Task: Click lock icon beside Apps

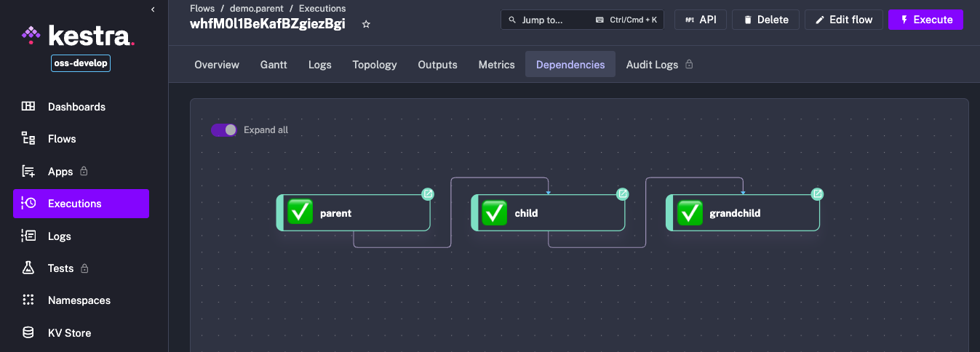Action: point(84,171)
